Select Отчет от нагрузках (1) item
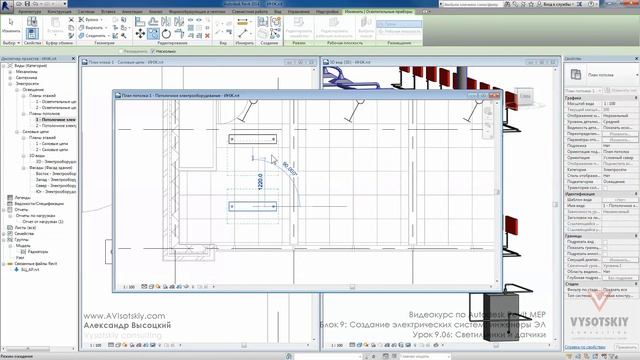Viewport: 640px width, 360px height. pyautogui.click(x=43, y=222)
